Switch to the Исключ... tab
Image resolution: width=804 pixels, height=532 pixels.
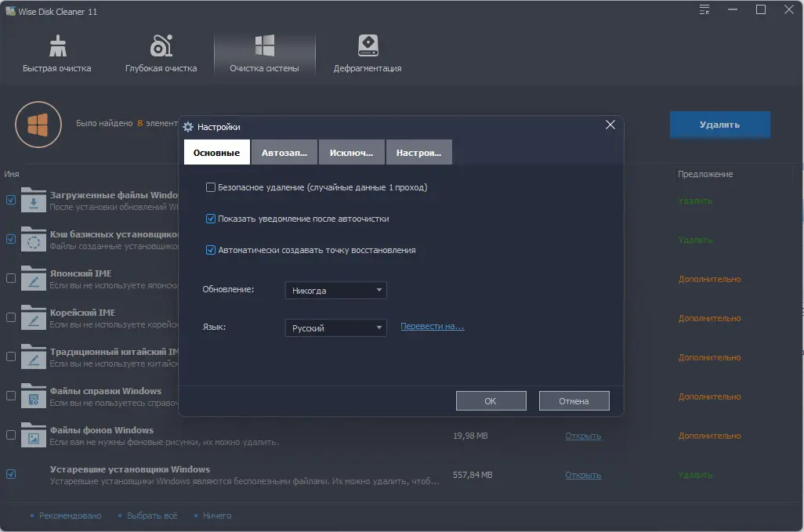click(x=352, y=152)
